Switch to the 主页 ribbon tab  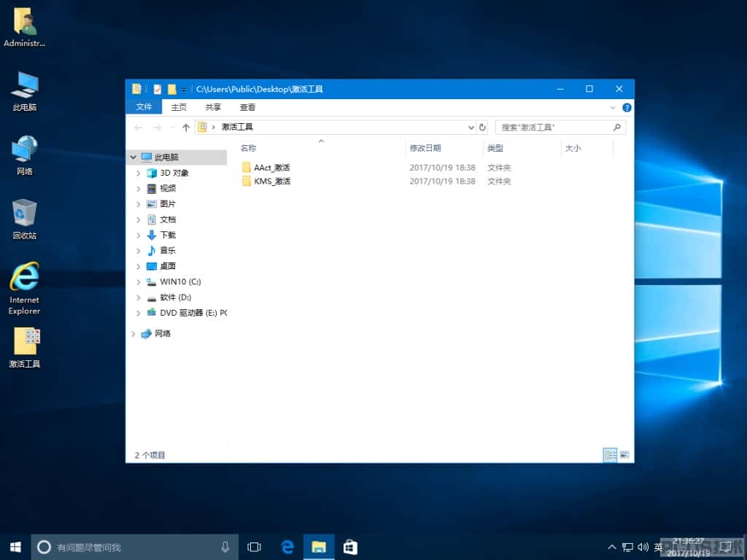point(179,107)
